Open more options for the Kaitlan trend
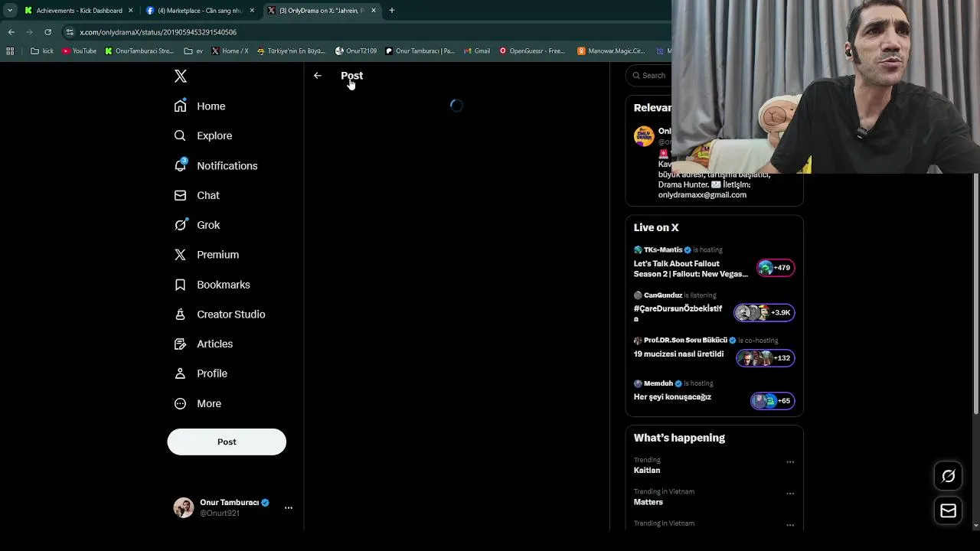 pos(790,462)
